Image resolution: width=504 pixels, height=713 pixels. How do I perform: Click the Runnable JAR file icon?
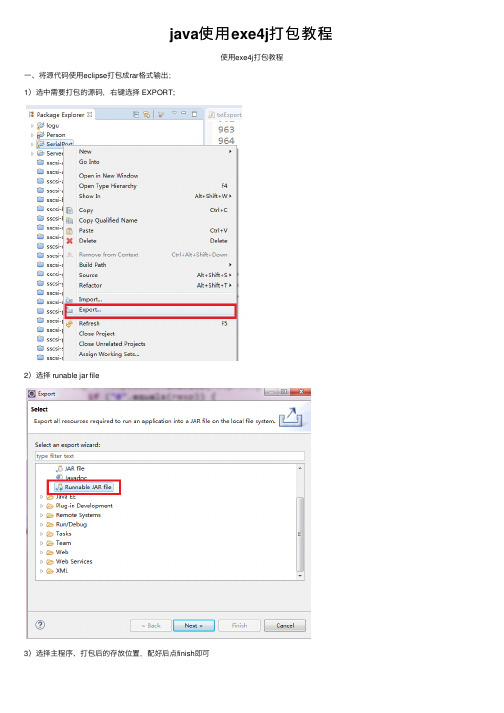[x=59, y=487]
